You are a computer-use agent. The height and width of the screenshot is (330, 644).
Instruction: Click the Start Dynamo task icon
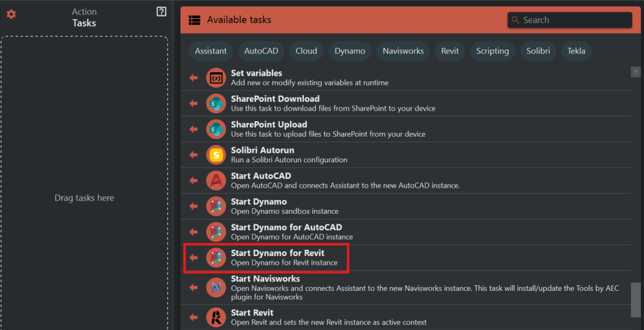pyautogui.click(x=216, y=206)
